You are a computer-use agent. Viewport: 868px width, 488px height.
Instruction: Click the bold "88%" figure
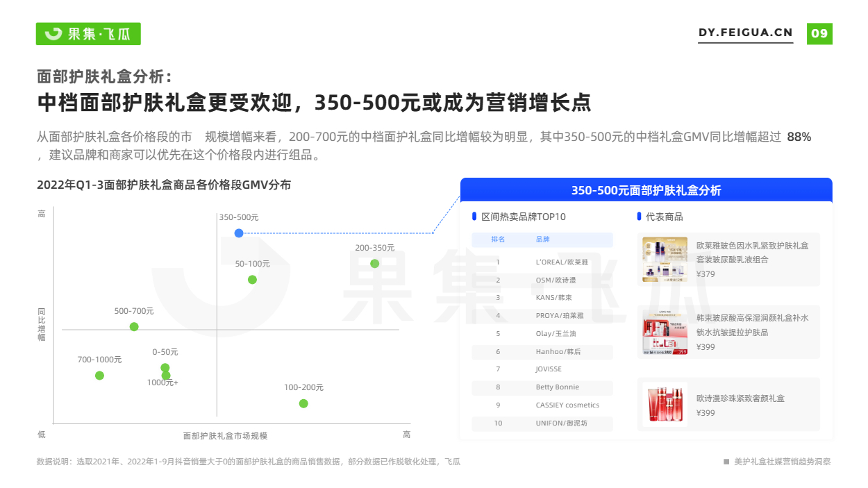[799, 137]
